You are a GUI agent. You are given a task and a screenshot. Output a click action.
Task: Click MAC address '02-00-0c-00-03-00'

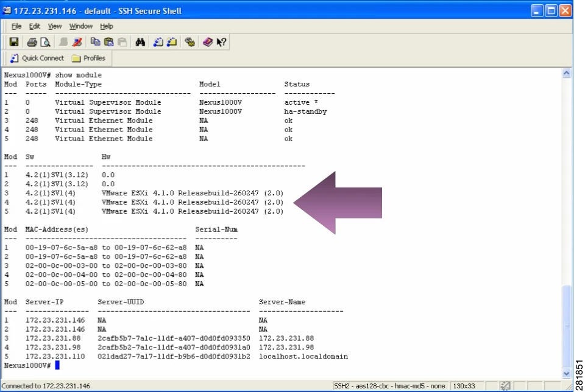(62, 265)
